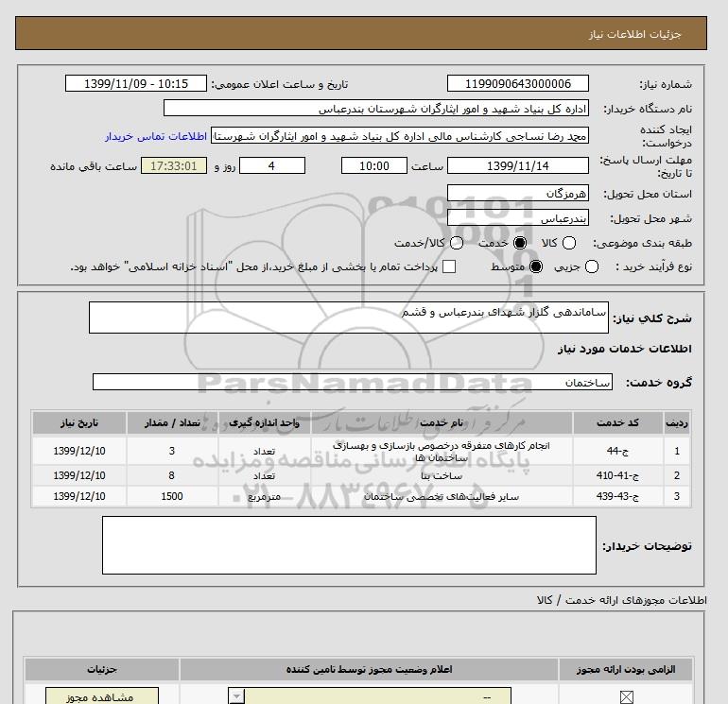This screenshot has width=728, height=704.
Task: Click the واحد اندازه گیری column header
Action: [x=264, y=422]
